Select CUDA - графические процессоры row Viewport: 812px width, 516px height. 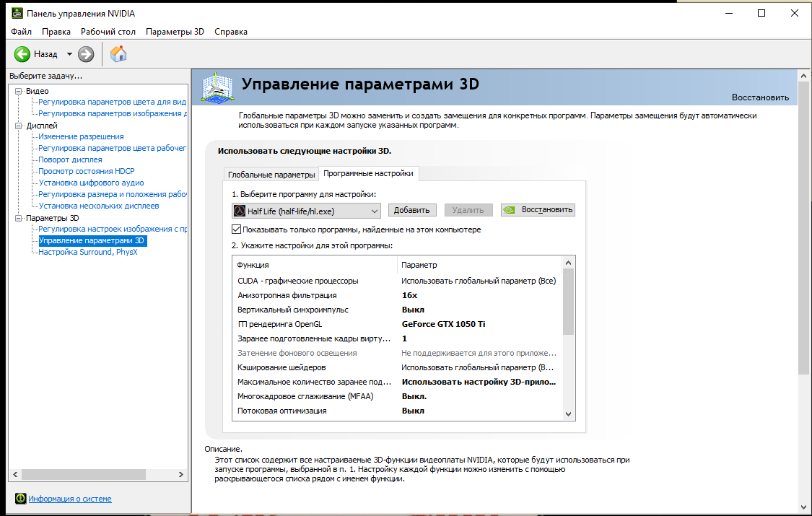point(397,281)
